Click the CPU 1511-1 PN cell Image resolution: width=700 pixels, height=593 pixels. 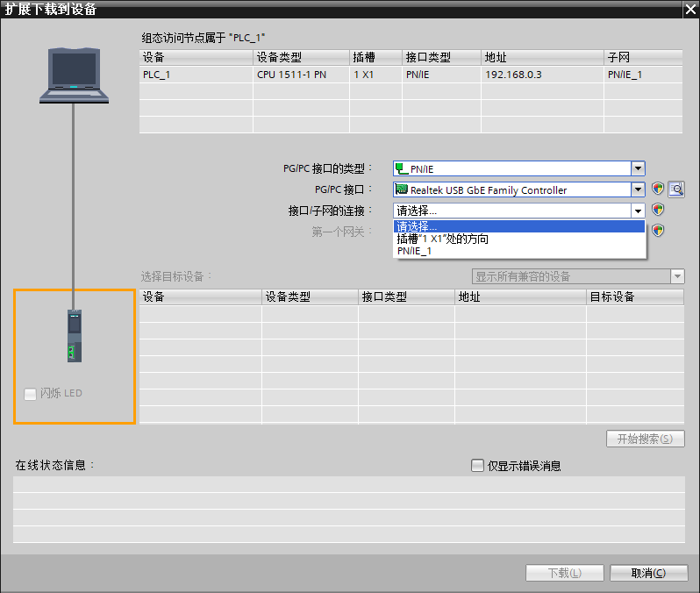coord(302,75)
